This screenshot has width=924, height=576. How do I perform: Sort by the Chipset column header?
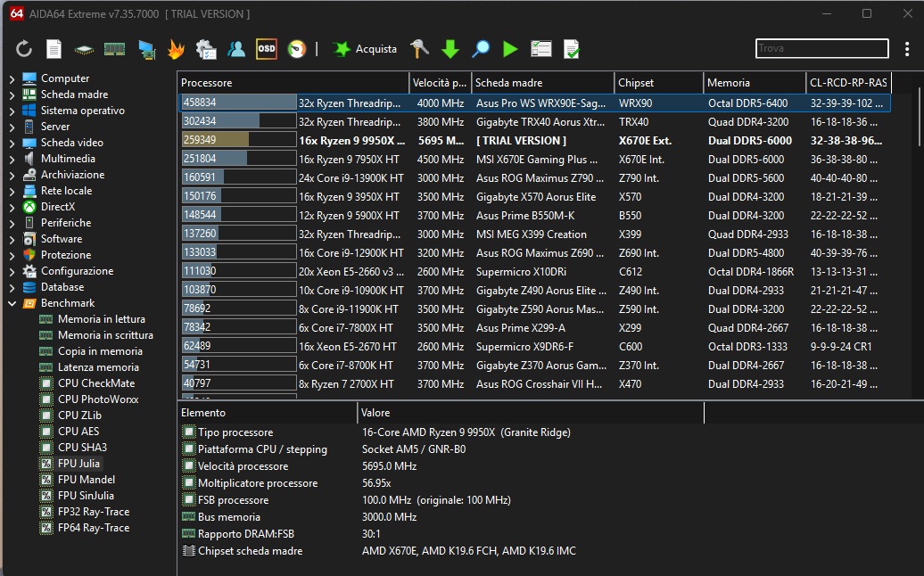pos(658,83)
